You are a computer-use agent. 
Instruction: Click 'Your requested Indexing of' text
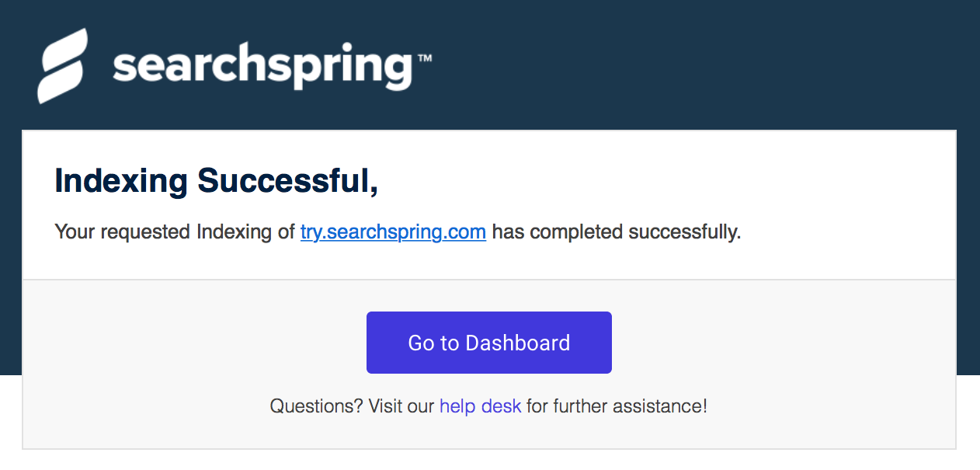click(175, 232)
